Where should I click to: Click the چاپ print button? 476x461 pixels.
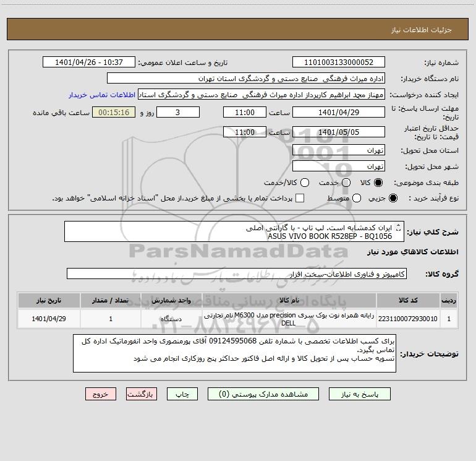[x=182, y=394]
